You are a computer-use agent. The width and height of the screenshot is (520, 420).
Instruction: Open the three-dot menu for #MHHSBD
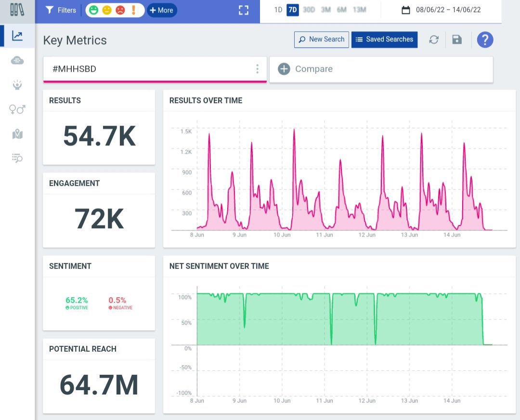point(257,69)
